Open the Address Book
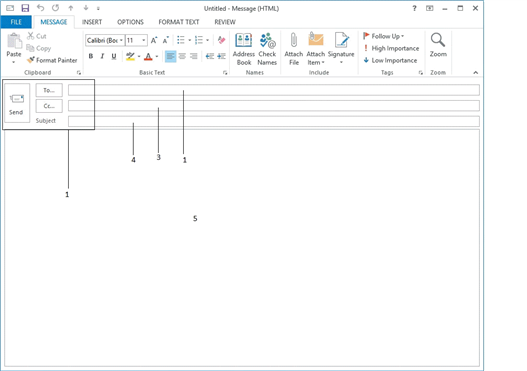Screen dimensions: 527x371 pyautogui.click(x=244, y=49)
